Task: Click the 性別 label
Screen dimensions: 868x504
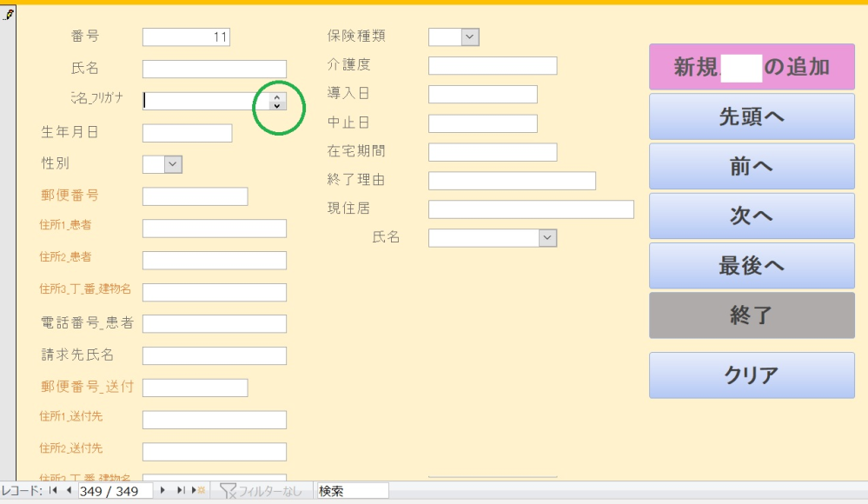Action: click(x=56, y=163)
